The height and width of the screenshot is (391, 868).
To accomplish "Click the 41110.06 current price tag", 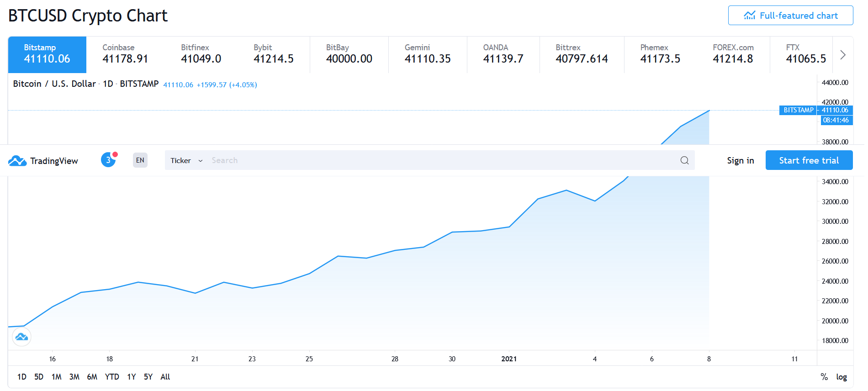I will (x=835, y=110).
